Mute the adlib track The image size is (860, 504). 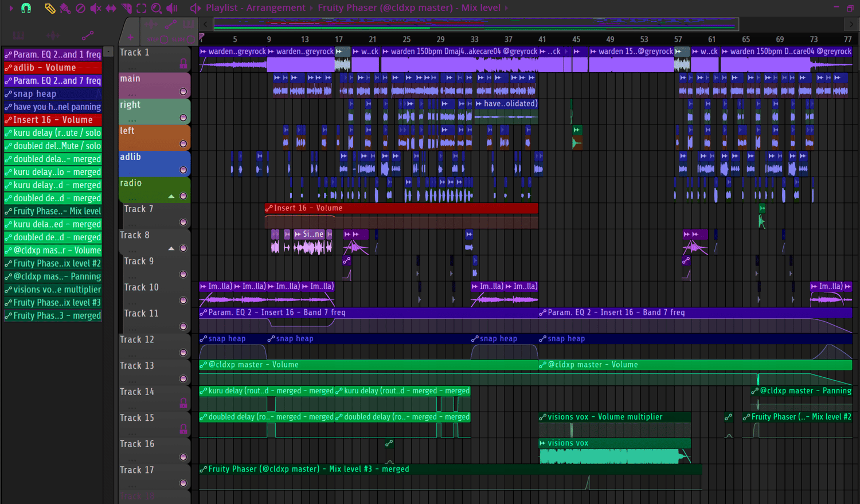coord(183,170)
